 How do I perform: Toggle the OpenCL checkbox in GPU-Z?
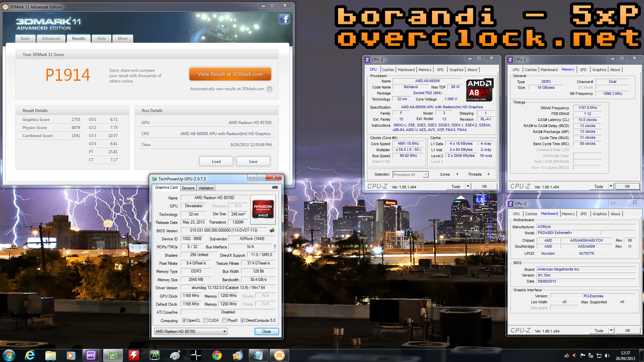click(x=184, y=320)
